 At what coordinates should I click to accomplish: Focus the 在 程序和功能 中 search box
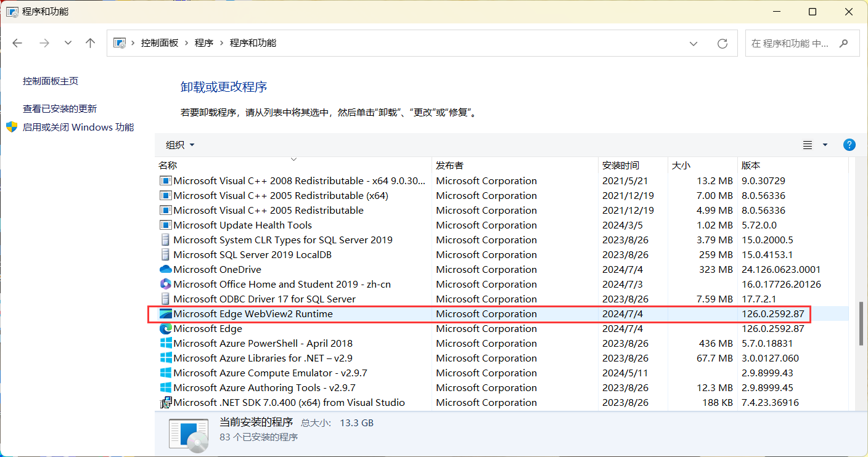pos(803,43)
